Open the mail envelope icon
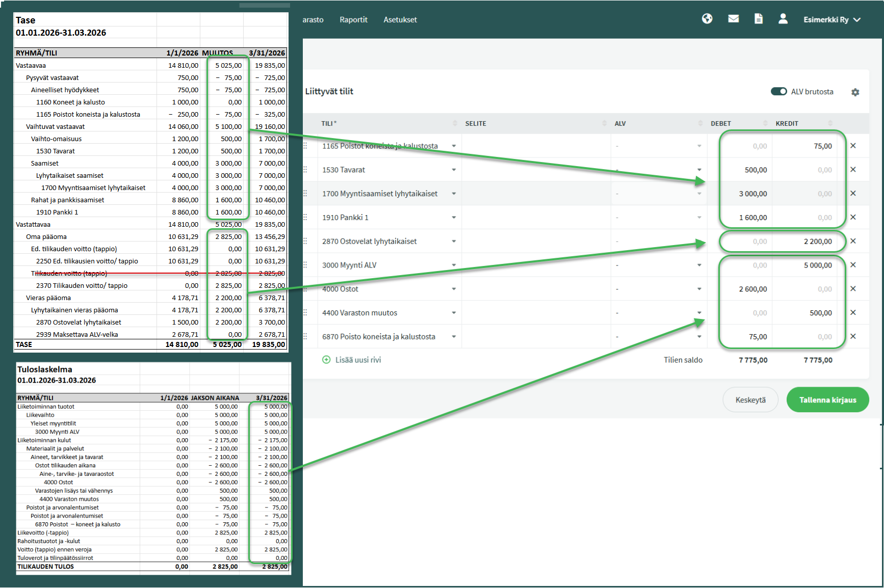The image size is (884, 588). [x=733, y=19]
